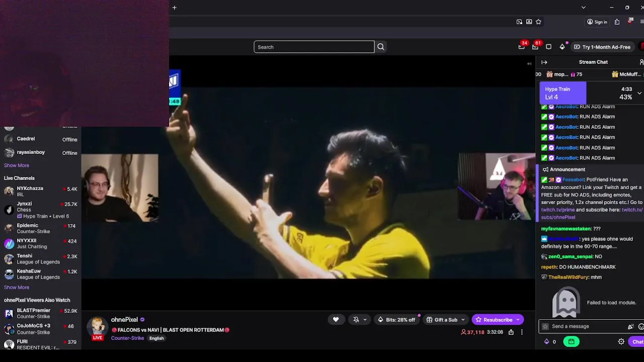
Task: Click the ohnePixel channel avatar
Action: tap(98, 327)
